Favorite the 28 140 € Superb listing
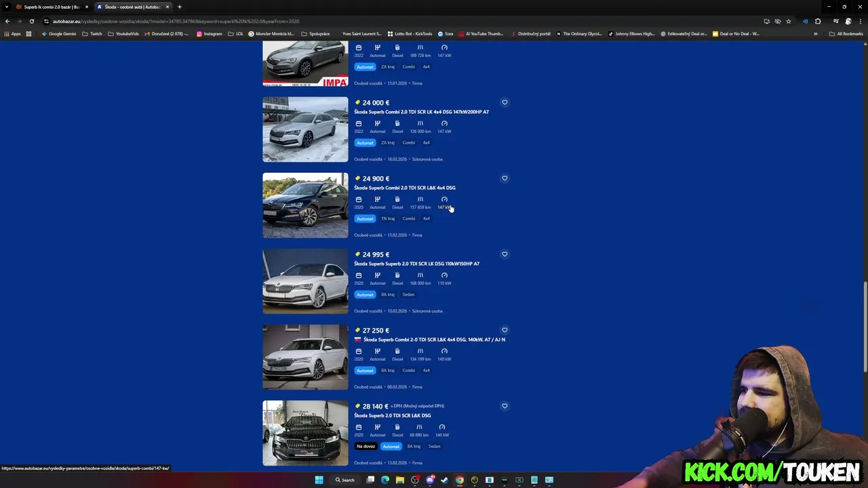 pyautogui.click(x=505, y=406)
